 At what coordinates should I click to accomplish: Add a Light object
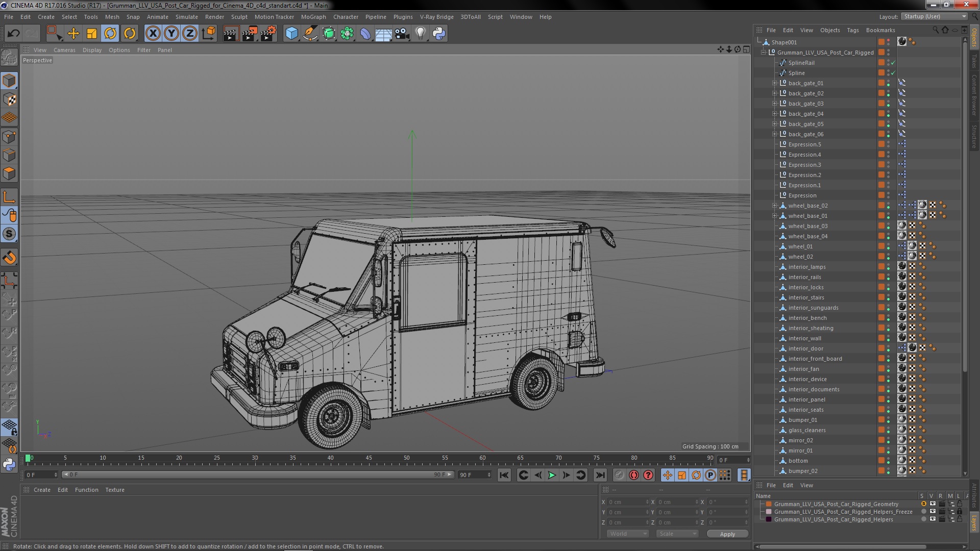point(421,34)
